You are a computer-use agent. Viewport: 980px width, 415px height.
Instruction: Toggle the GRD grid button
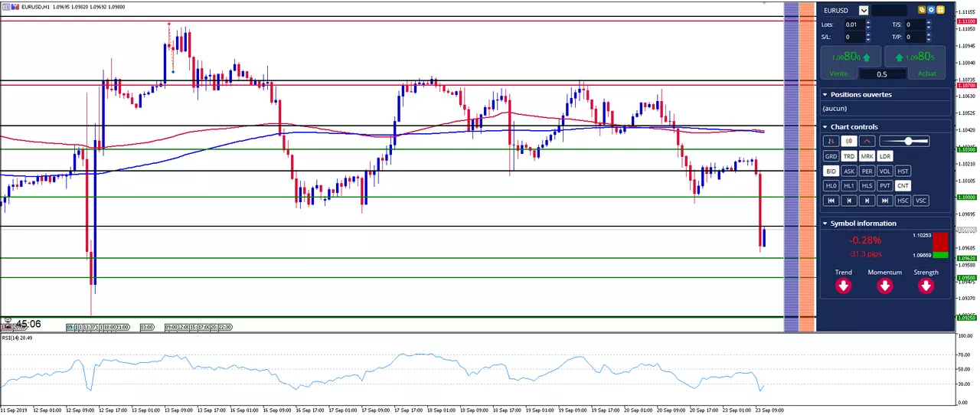[x=831, y=156]
